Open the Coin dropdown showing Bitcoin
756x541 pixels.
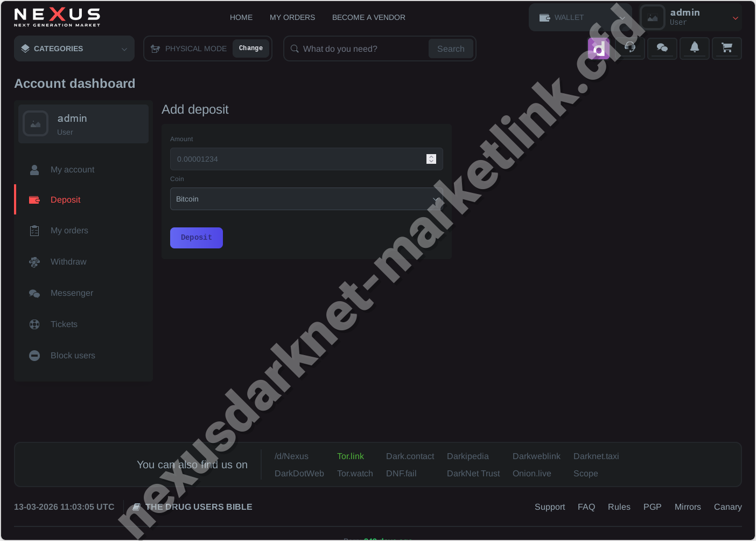(306, 199)
